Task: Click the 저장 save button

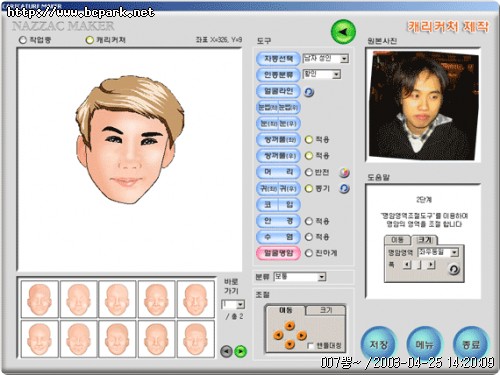Action: click(x=379, y=344)
